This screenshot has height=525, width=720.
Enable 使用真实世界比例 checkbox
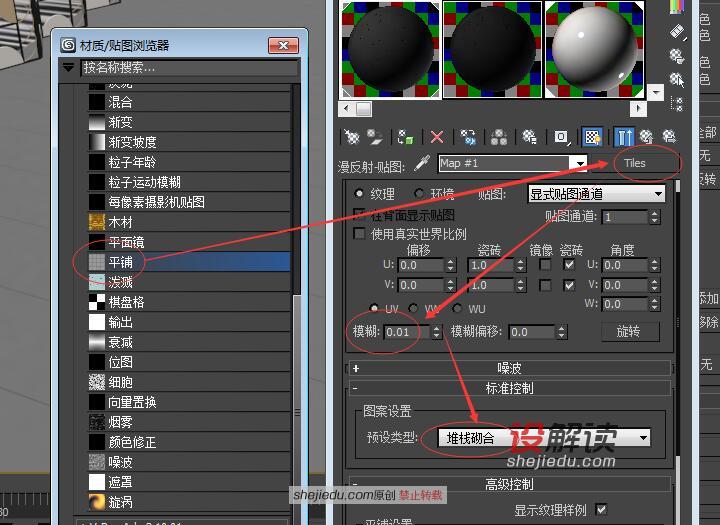(359, 233)
